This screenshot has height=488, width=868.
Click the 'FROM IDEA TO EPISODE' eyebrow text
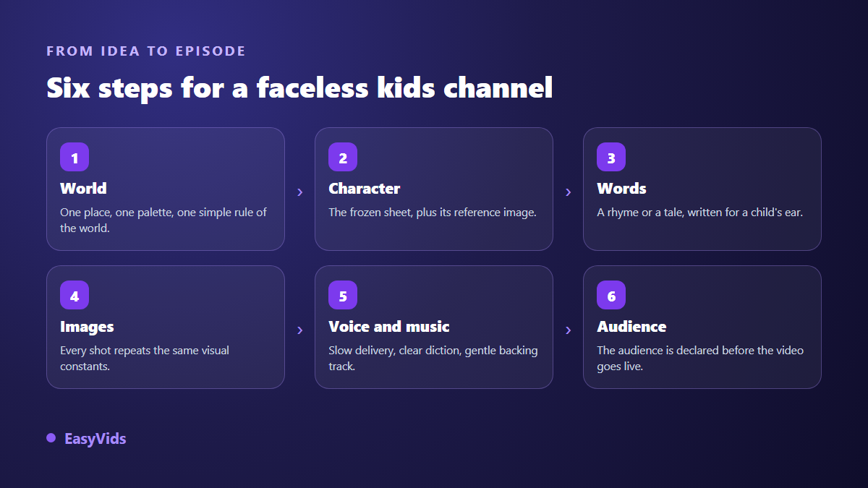click(x=146, y=51)
